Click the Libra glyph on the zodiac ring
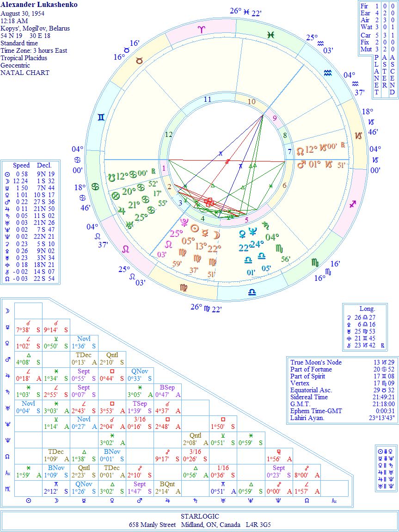Viewport: 399px width, 532px height. [x=252, y=292]
